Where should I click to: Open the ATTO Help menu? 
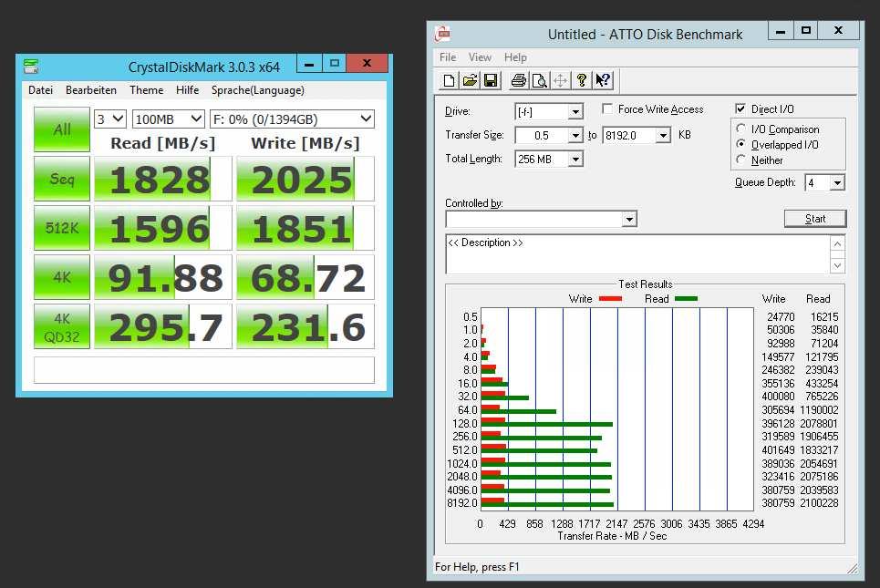point(515,57)
